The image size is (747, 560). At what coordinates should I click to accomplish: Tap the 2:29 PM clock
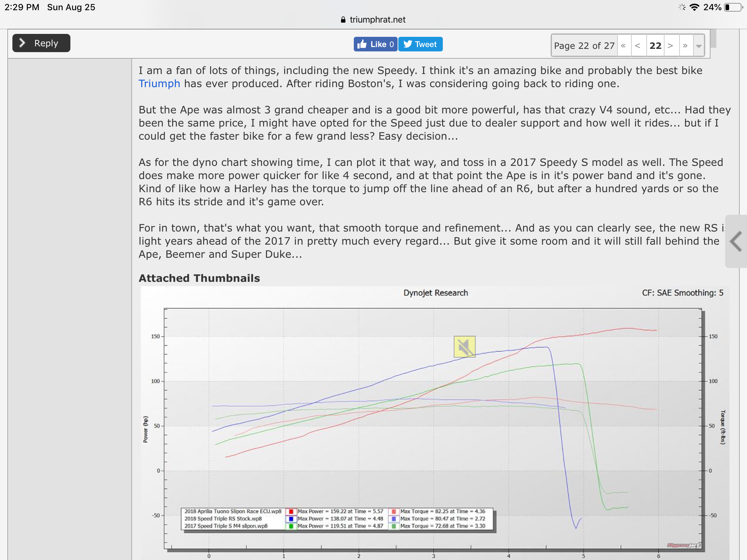[x=22, y=7]
